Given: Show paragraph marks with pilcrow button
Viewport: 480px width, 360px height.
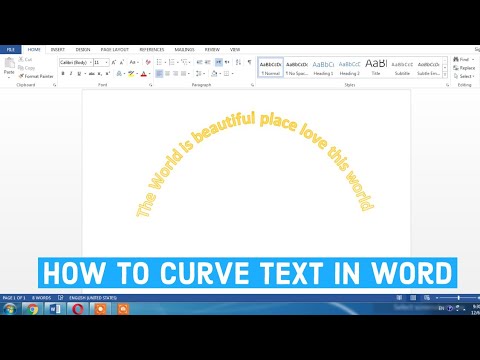Looking at the screenshot, I should [x=249, y=62].
